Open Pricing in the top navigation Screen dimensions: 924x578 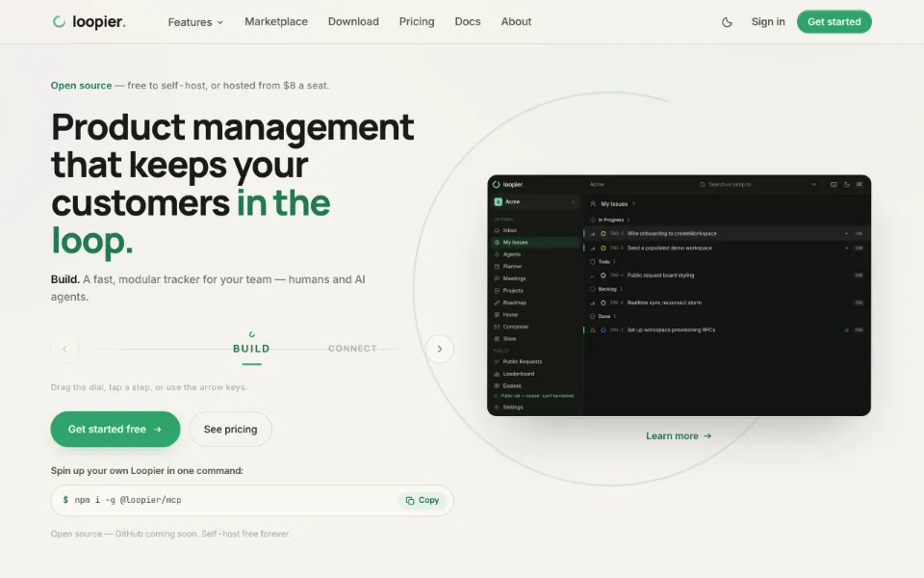[x=417, y=21]
